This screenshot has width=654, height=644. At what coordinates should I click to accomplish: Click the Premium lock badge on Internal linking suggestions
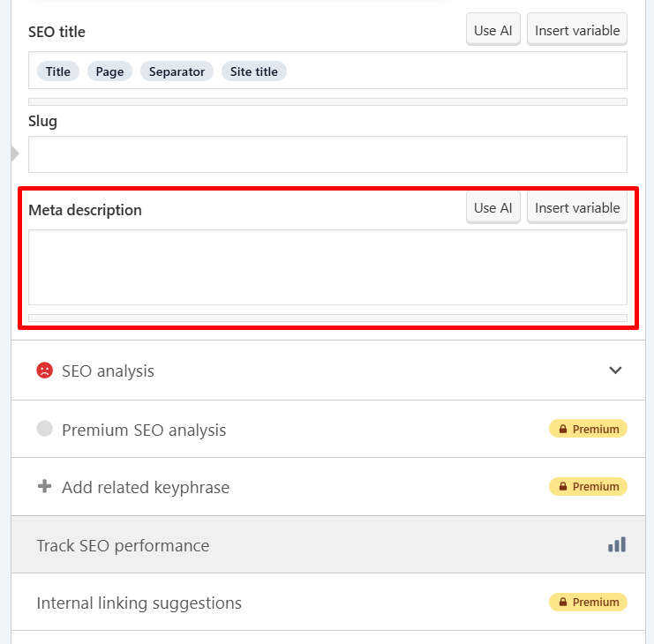[x=588, y=603]
